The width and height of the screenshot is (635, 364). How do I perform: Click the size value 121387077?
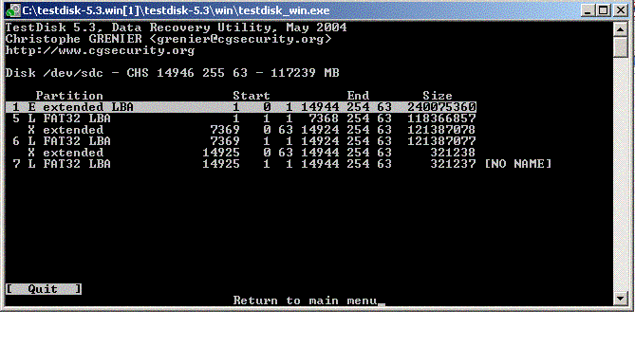click(441, 141)
